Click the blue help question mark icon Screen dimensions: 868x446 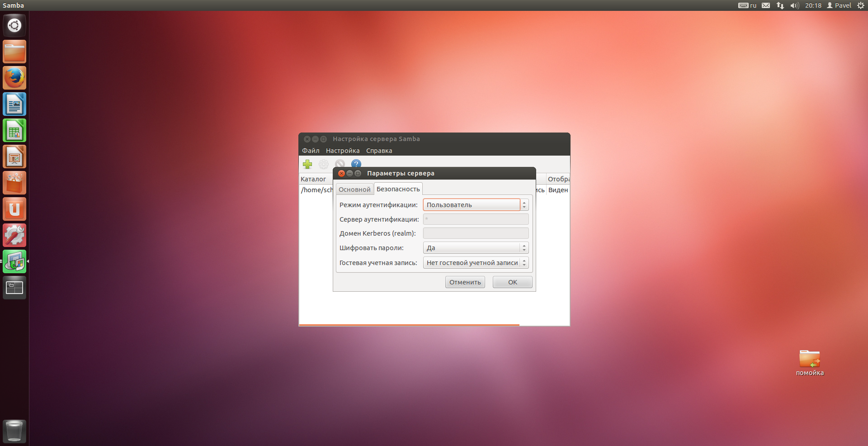click(x=356, y=164)
